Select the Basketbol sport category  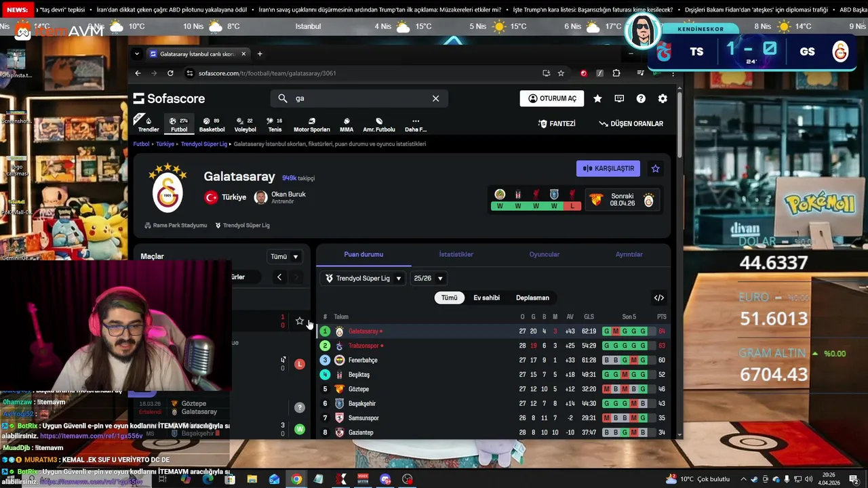pos(212,125)
